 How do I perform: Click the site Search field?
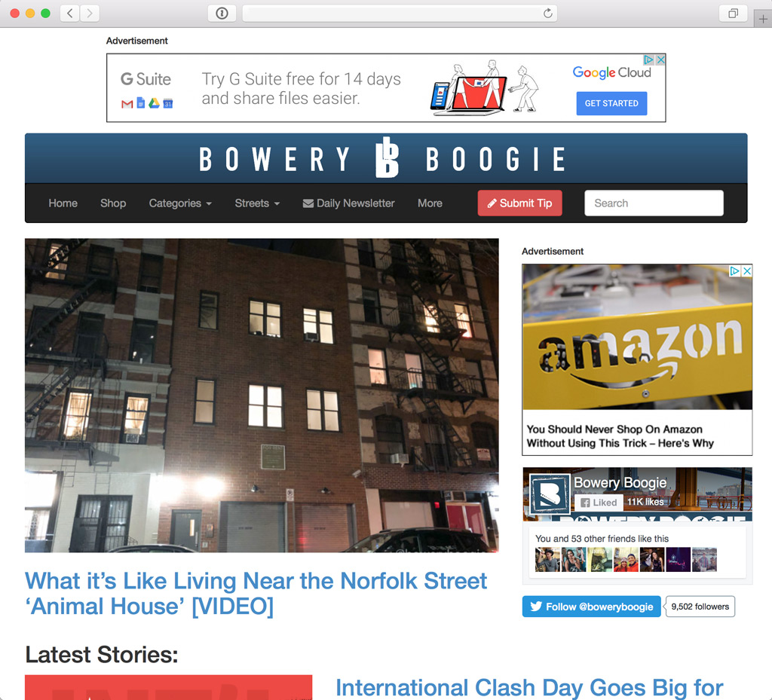pos(654,203)
